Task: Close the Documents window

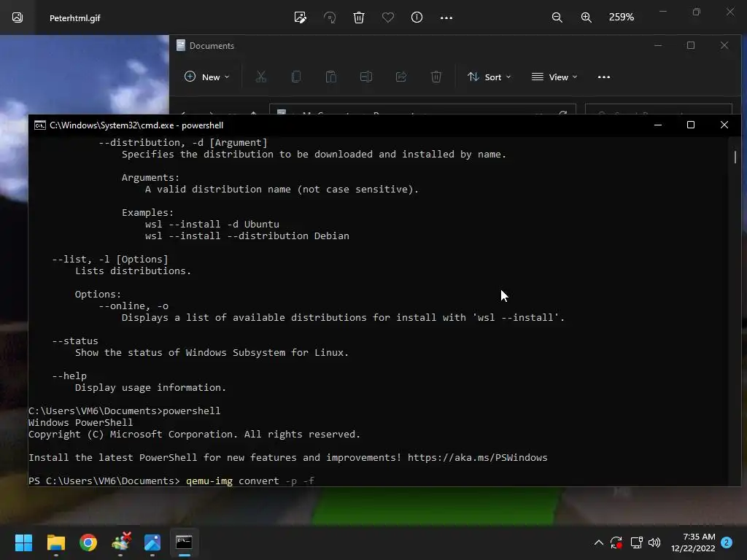Action: (724, 45)
